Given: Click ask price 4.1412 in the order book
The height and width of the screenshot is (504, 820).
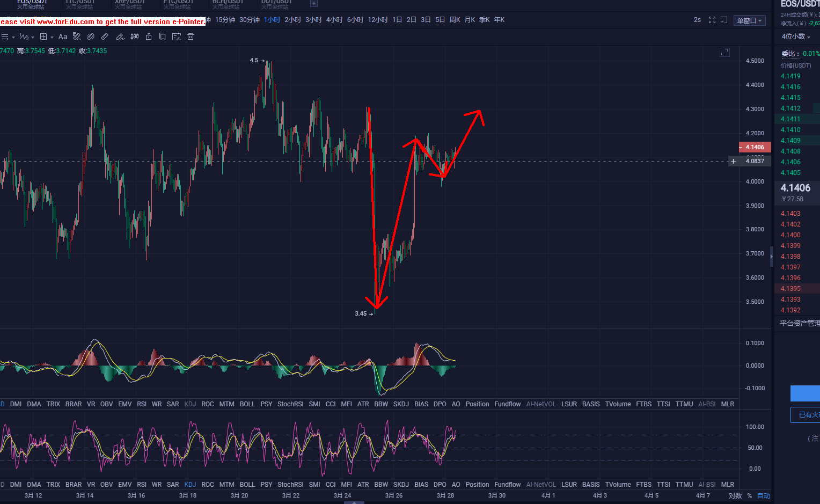Looking at the screenshot, I should pyautogui.click(x=790, y=108).
